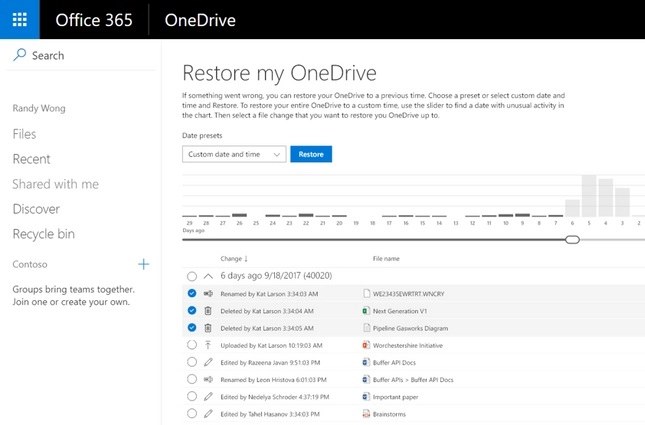This screenshot has height=425, width=645.
Task: Click the Randy Wong account name
Action: 39,108
